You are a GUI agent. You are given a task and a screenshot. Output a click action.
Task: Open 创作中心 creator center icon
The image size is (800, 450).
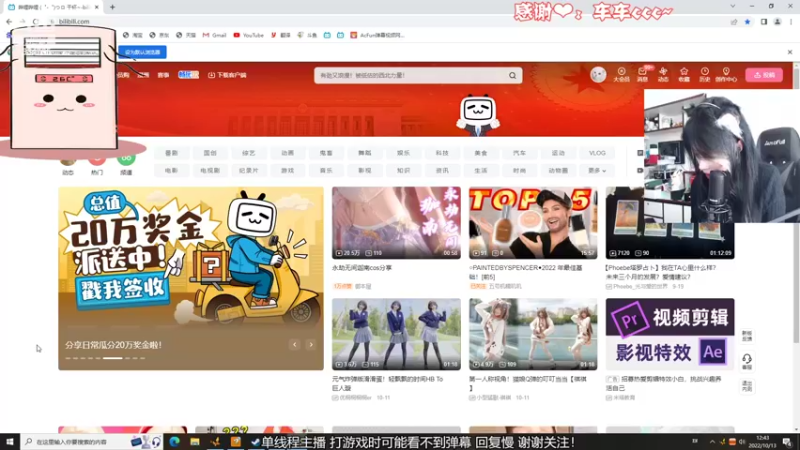726,74
